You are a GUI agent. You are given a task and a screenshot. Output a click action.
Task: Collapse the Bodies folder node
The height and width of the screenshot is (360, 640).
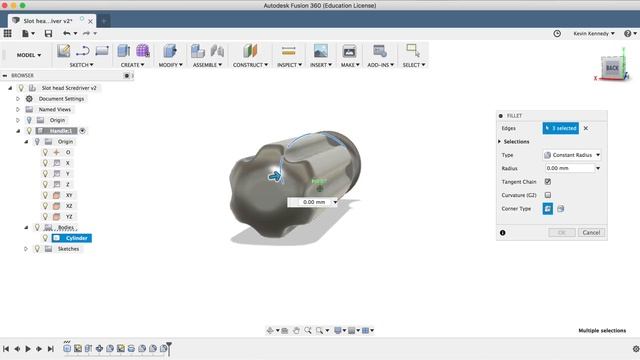coord(26,227)
